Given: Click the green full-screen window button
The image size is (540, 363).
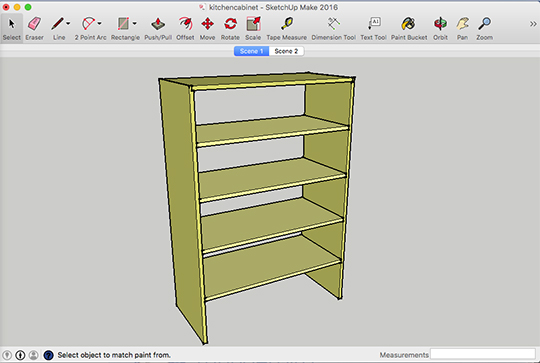Looking at the screenshot, I should (x=28, y=7).
